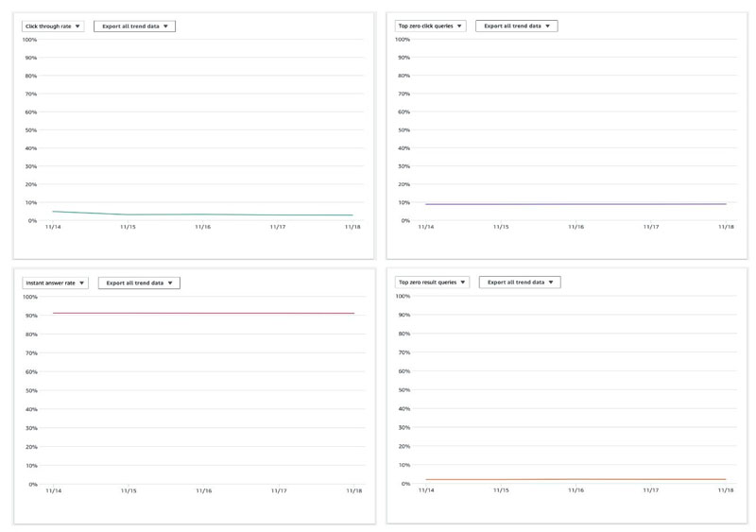Click the 11/14 date label in Click through rate chart

click(x=53, y=227)
